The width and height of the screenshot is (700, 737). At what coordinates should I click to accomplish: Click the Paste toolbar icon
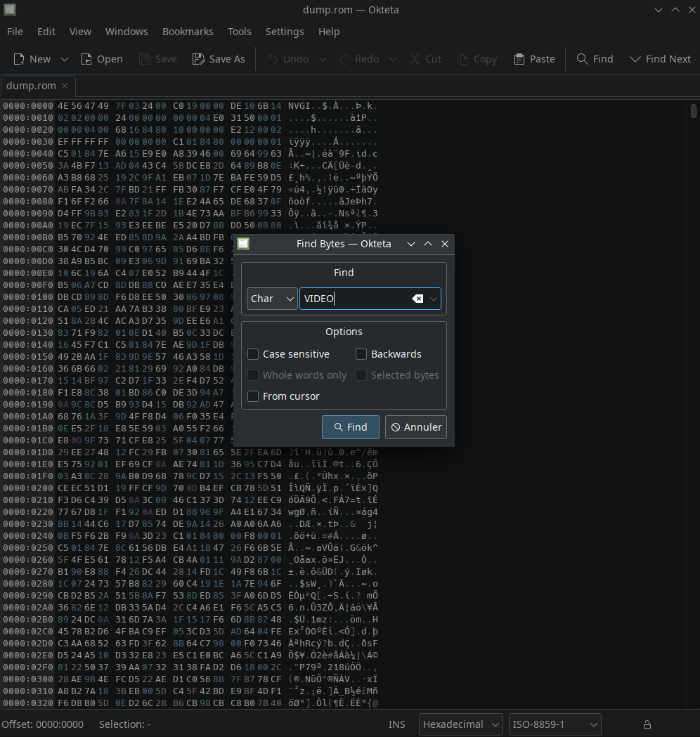tap(519, 59)
